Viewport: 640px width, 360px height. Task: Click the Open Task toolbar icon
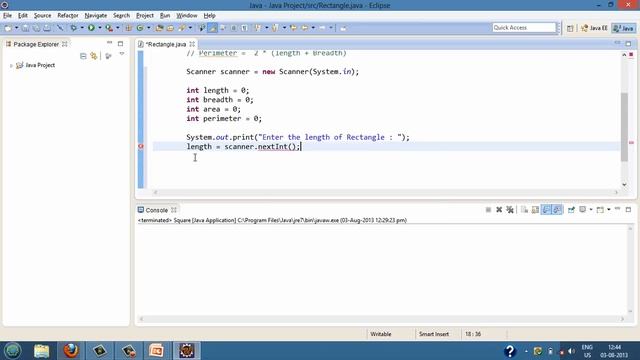click(x=170, y=28)
